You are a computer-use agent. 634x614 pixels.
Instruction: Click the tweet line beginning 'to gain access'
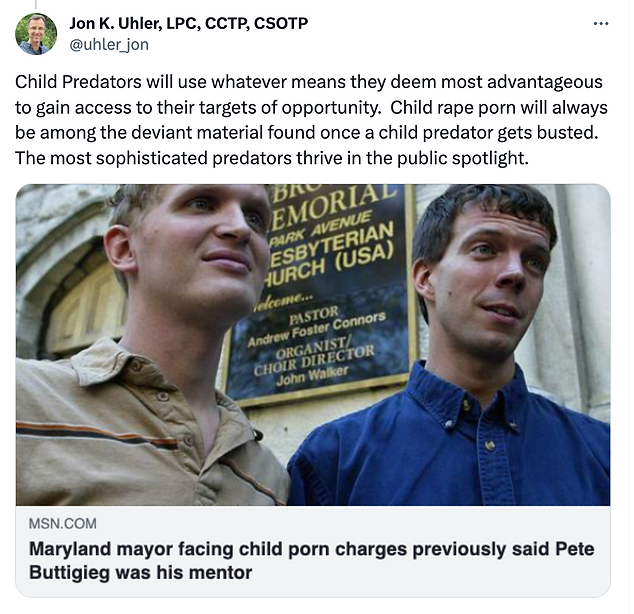point(311,108)
